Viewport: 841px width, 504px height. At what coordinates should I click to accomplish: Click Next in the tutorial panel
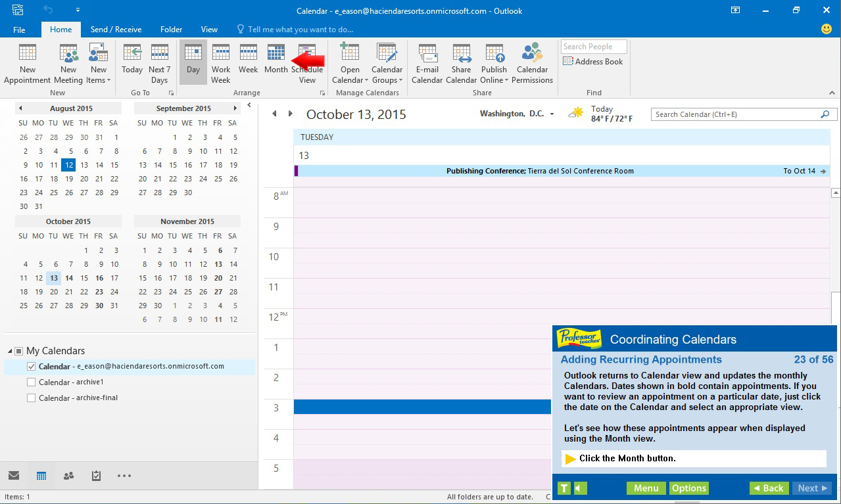pyautogui.click(x=811, y=488)
